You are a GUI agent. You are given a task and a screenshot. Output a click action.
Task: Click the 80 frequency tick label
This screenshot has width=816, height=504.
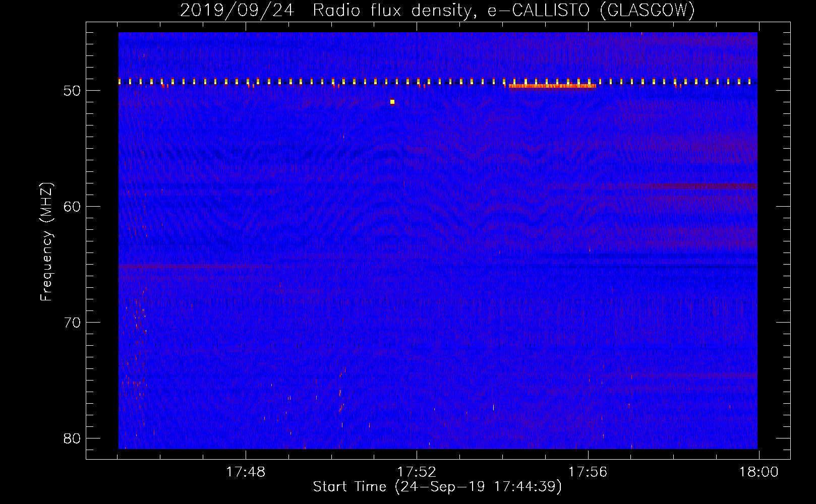point(72,438)
